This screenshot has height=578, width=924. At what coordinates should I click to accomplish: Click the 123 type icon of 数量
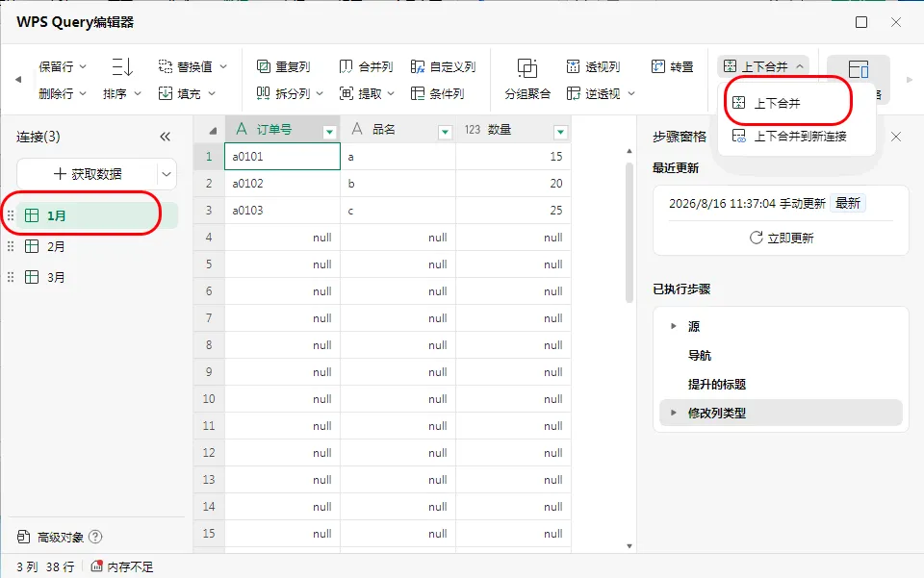tap(473, 130)
